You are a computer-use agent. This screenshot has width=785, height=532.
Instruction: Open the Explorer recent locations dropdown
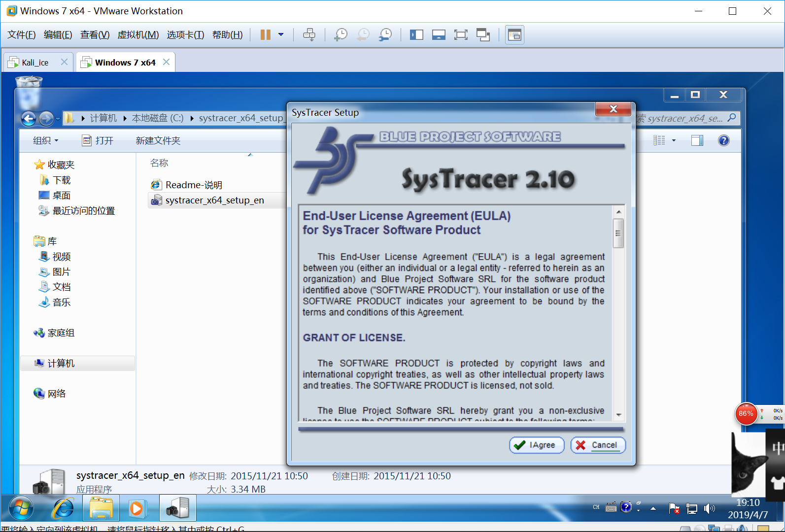click(x=58, y=118)
